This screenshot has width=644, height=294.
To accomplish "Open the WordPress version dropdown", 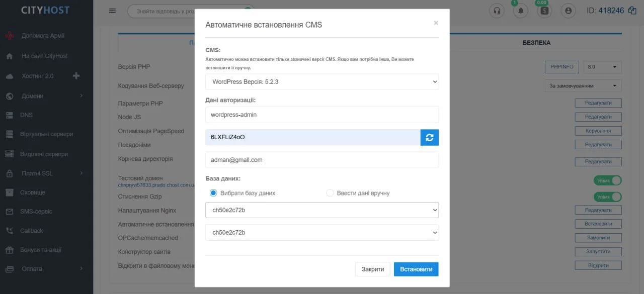I will (322, 81).
